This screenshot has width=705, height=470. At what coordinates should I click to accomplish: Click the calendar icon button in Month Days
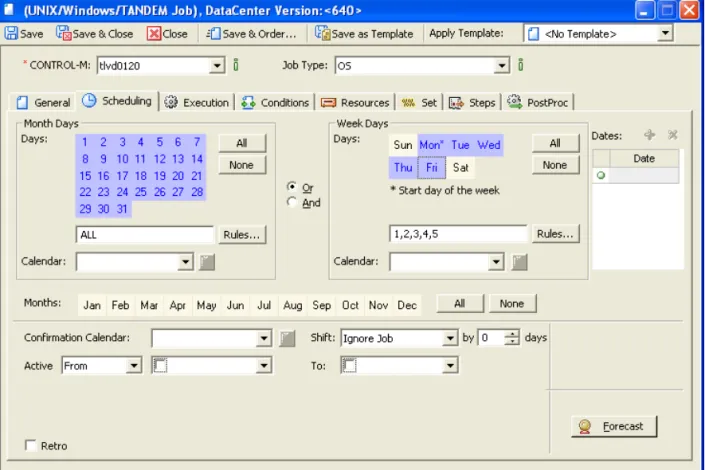click(207, 262)
